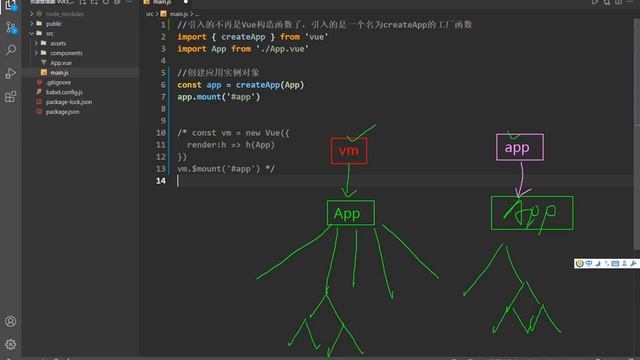Screen dimensions: 640x360
Task: Open the Run and Debug view
Action: 11,73
